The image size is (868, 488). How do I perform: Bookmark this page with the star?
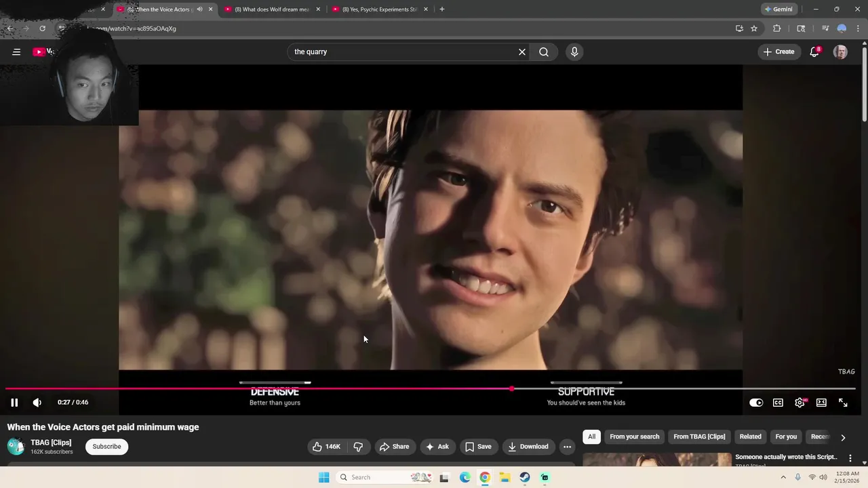[754, 28]
